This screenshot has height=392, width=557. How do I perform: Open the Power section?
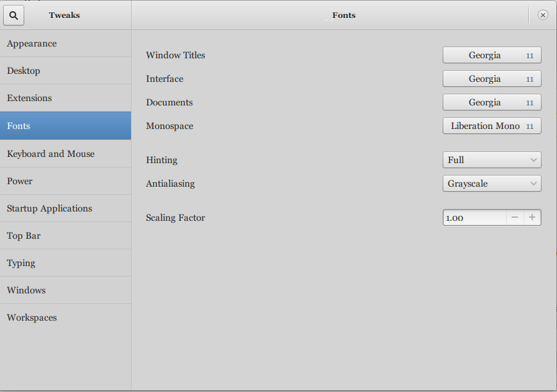click(65, 180)
